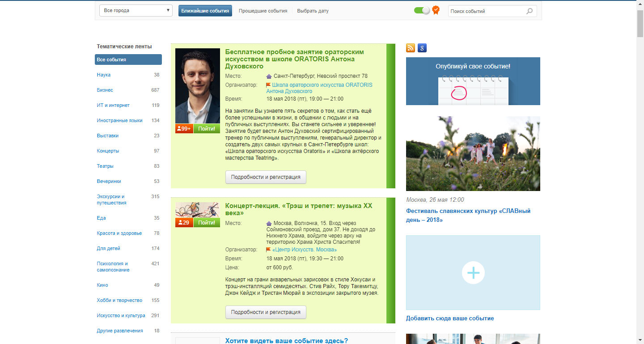
Task: Click Пойти! on the Трэш и трепет concert
Action: [x=207, y=223]
